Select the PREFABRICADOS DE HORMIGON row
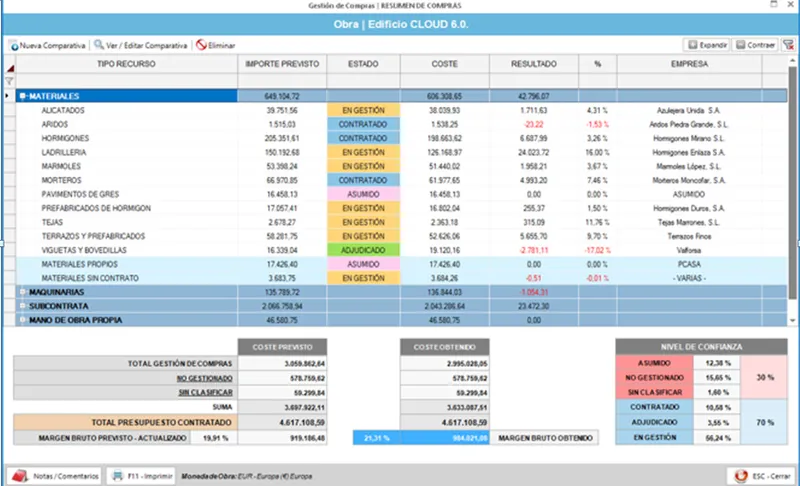Viewport: 800px width, 486px height. point(401,208)
